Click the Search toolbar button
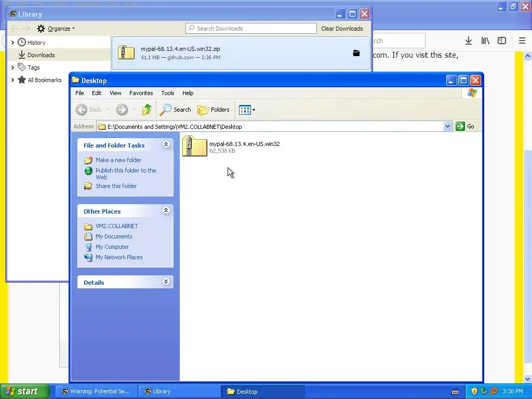This screenshot has width=532, height=399. [x=176, y=110]
